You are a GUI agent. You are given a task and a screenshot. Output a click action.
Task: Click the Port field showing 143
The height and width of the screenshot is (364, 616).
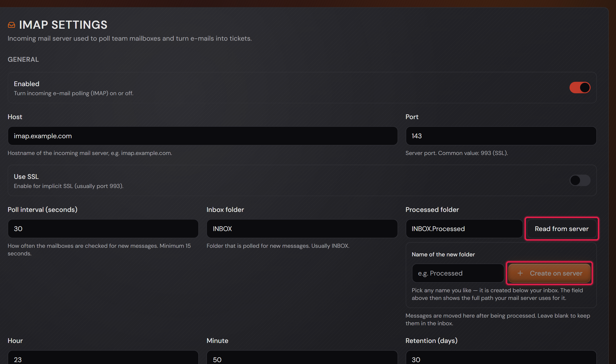[501, 136]
